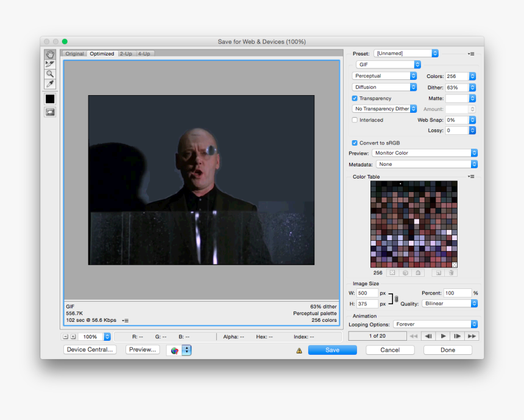Toggle constrain proportions link icon
524x420 pixels.
[x=396, y=299]
